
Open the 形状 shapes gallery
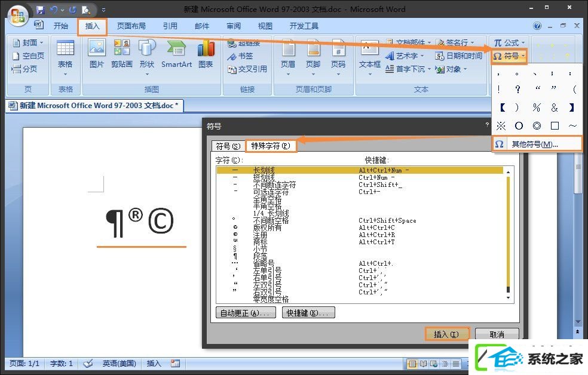146,57
